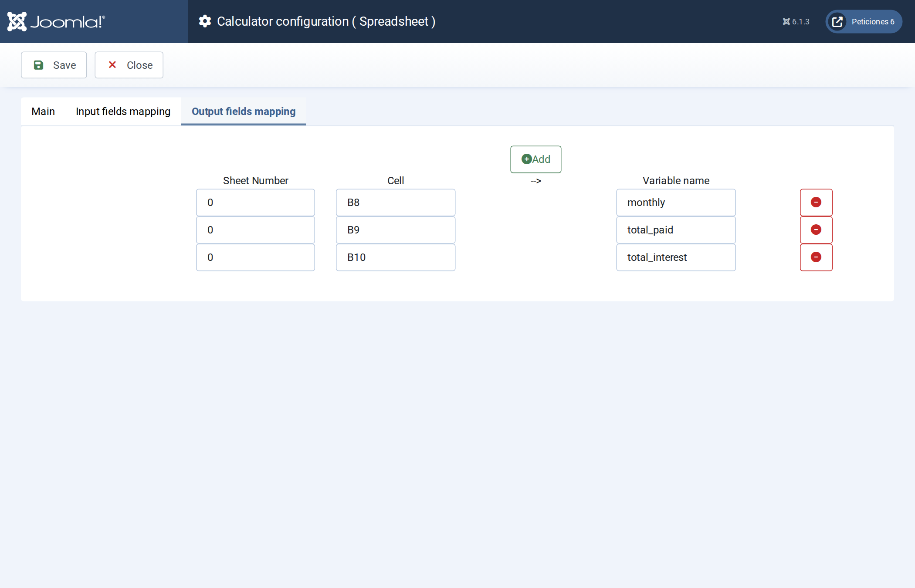This screenshot has height=588, width=915.
Task: Click the Joomla logo in header
Action: pos(56,21)
